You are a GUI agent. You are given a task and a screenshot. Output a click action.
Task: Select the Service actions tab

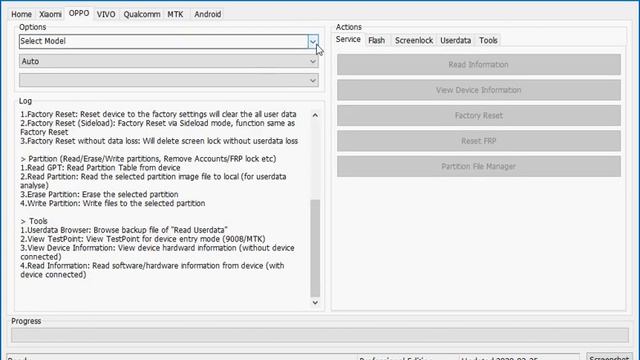pos(348,40)
